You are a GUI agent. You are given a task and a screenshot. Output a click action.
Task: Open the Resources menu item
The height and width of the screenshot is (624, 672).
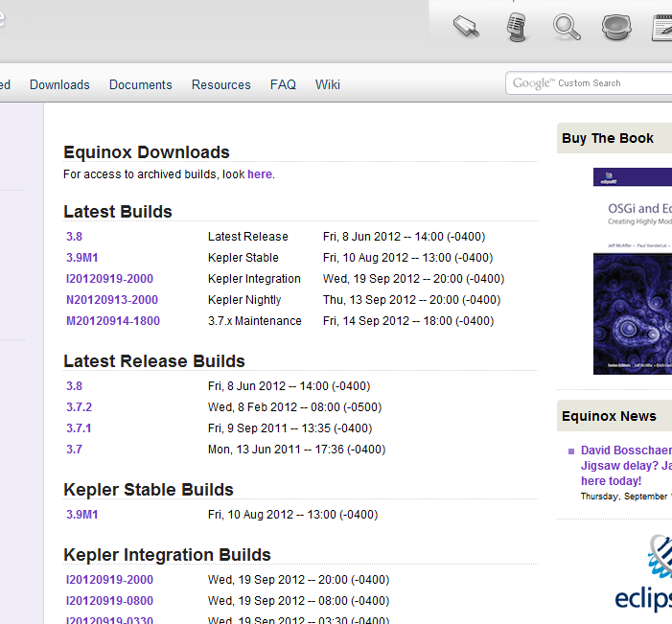(x=221, y=85)
